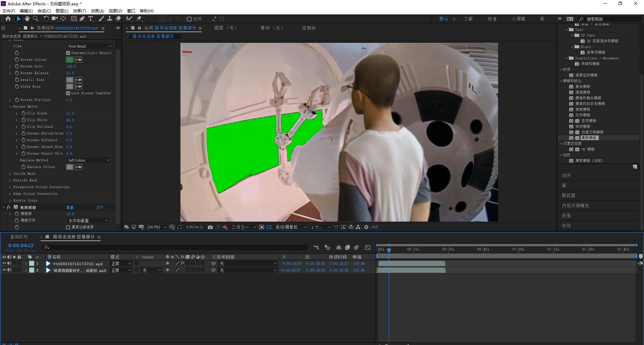
Task: Open the 模糊方向 水平和垂直 dropdown
Action: click(88, 221)
